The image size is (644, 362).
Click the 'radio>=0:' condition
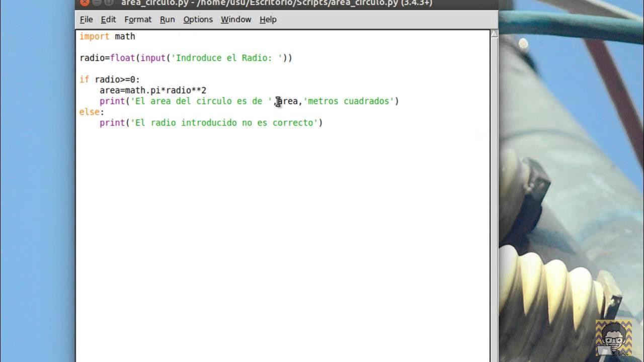point(117,79)
